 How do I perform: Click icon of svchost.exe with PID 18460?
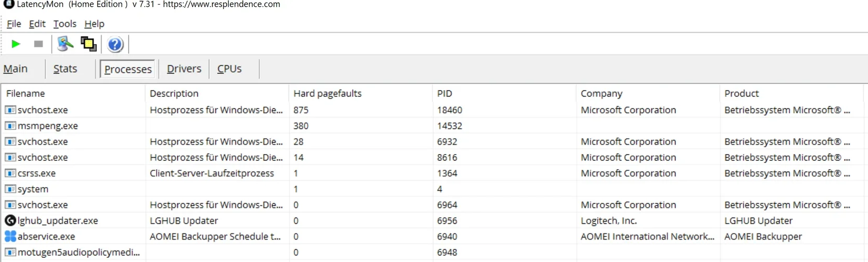[x=10, y=110]
